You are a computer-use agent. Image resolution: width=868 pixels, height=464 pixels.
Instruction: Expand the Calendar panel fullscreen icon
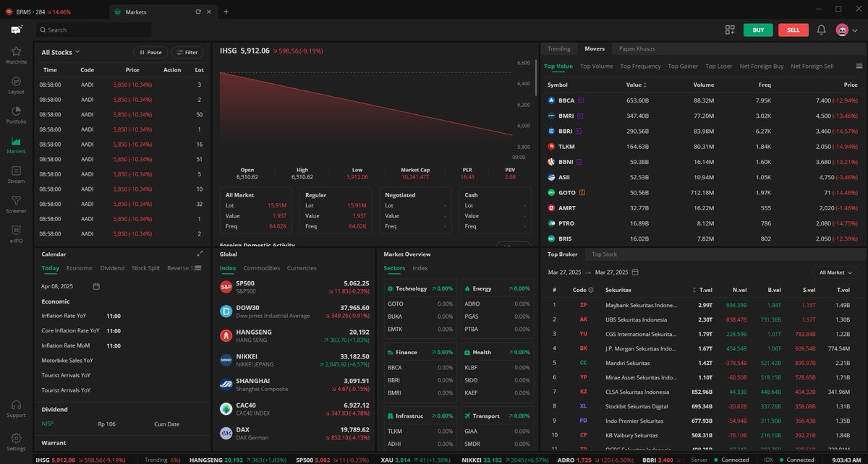[200, 254]
